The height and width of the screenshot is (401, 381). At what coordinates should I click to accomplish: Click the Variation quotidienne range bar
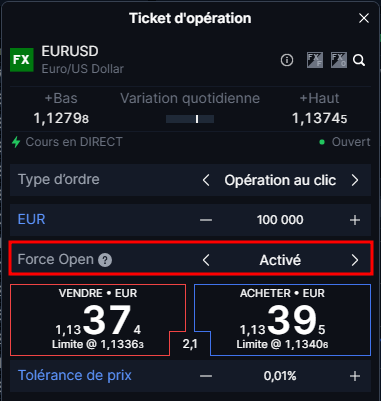tap(190, 119)
